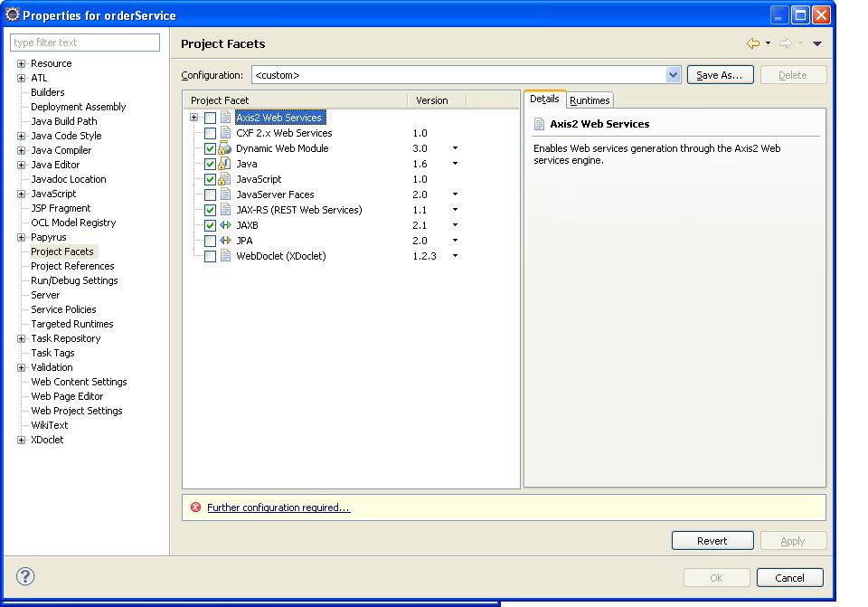Switch to the Runtimes tab
The width and height of the screenshot is (868, 607).
[590, 100]
